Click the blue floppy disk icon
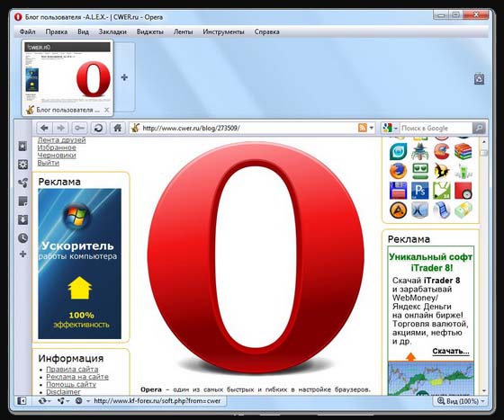This screenshot has width=504, height=420. coord(398,191)
